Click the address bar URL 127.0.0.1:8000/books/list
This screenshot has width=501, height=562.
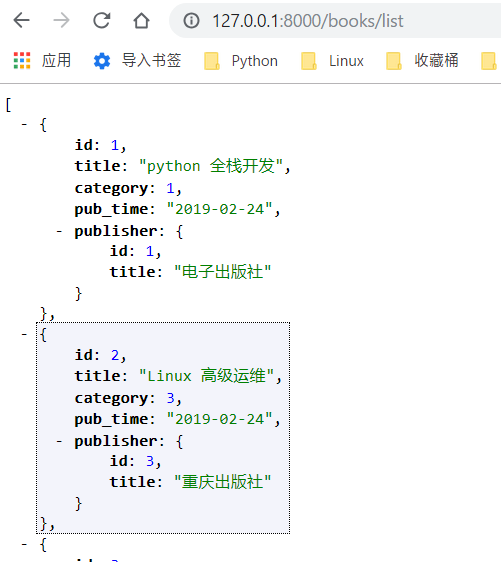tap(308, 21)
